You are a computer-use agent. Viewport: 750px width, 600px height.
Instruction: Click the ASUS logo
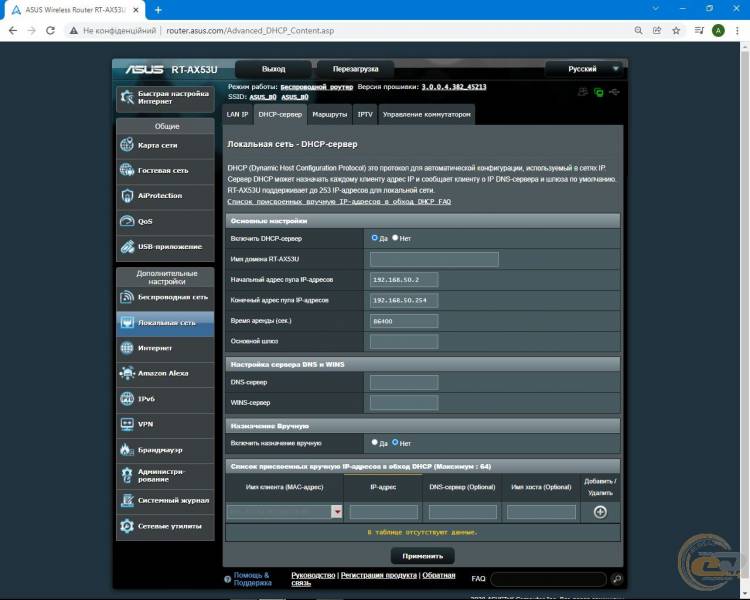tap(144, 69)
